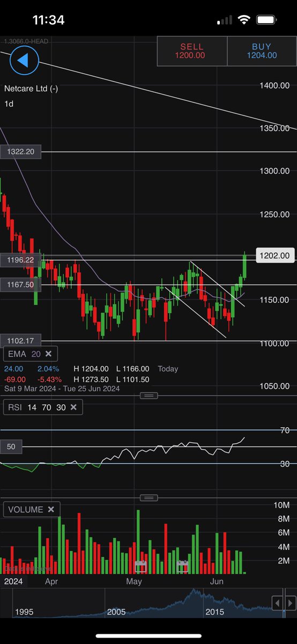
Task: Tap the BUY 1204.00 button
Action: coord(262,51)
